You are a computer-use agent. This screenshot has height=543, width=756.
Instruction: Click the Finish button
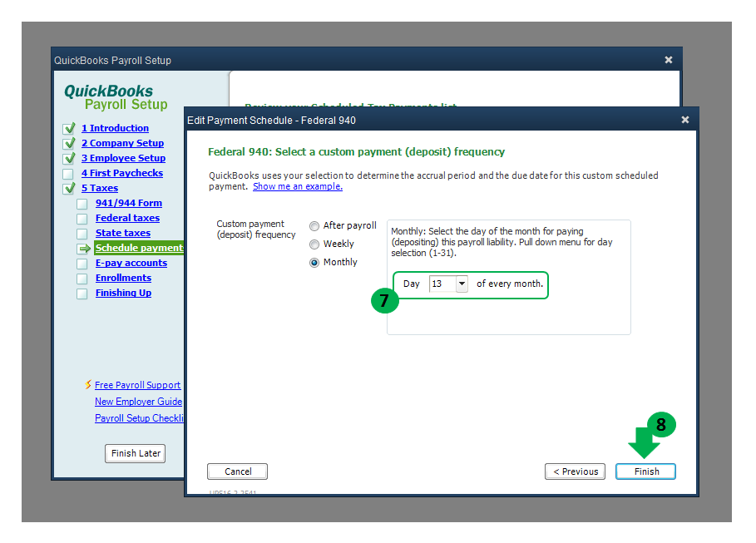click(645, 471)
